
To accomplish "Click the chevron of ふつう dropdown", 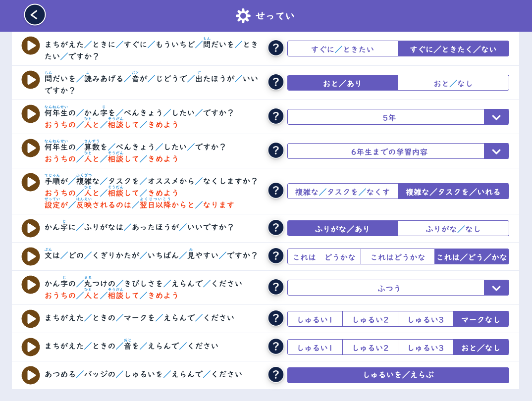I will coord(496,288).
